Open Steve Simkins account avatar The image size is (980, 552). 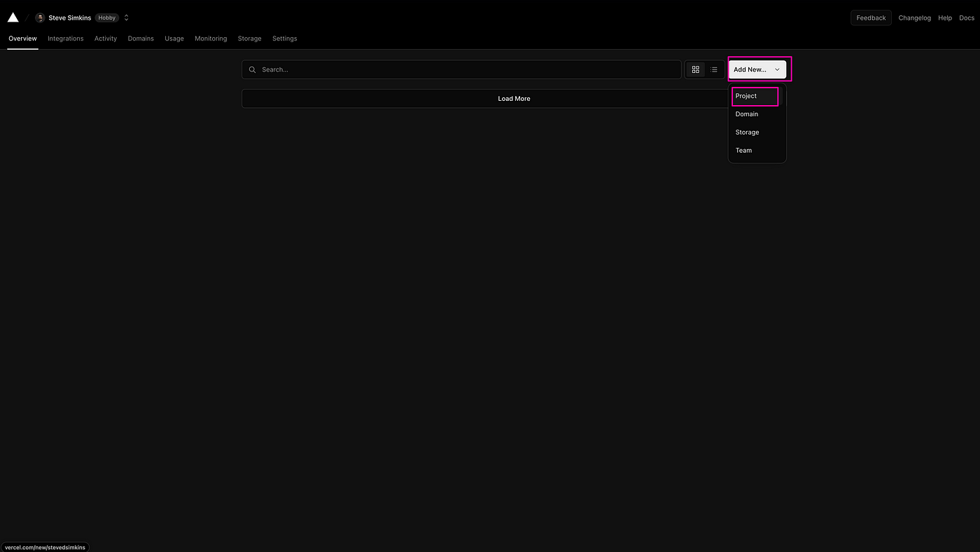[40, 18]
